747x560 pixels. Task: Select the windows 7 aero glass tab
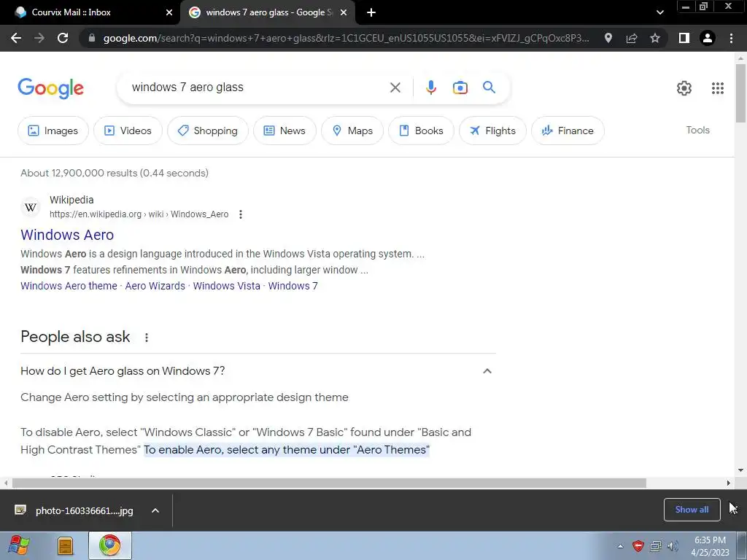click(267, 12)
